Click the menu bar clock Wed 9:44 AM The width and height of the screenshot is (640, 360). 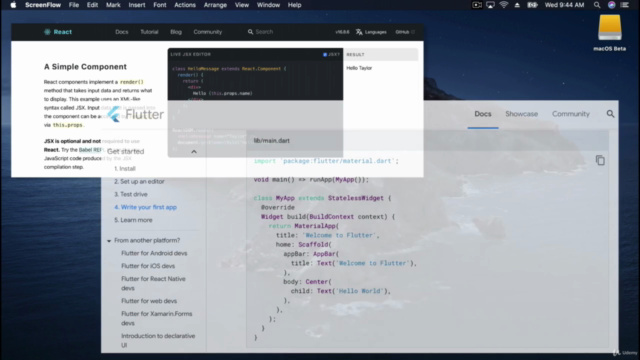pyautogui.click(x=564, y=5)
